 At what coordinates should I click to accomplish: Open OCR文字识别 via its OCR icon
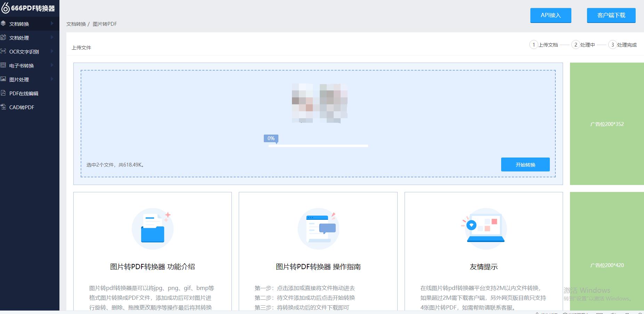click(3, 51)
